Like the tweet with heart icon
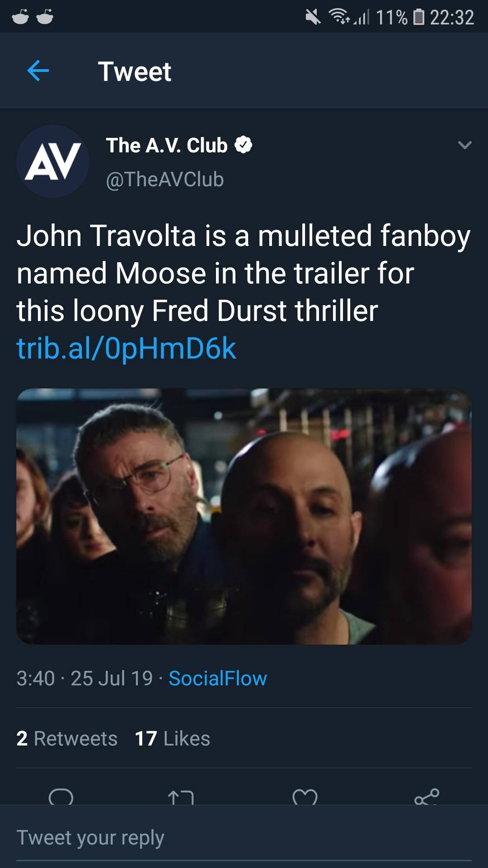Screen dimensions: 488x868 (x=305, y=797)
